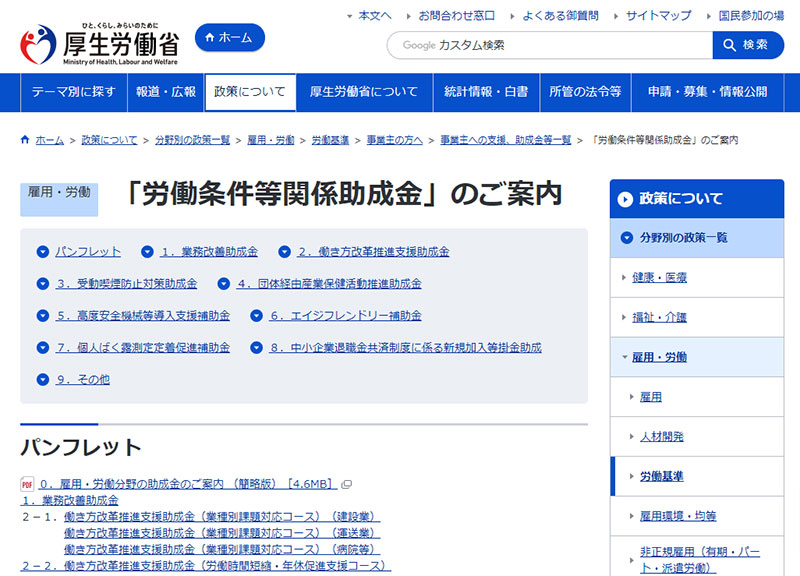The image size is (800, 576).
Task: Click the ホーム home icon button in header
Action: pyautogui.click(x=228, y=37)
